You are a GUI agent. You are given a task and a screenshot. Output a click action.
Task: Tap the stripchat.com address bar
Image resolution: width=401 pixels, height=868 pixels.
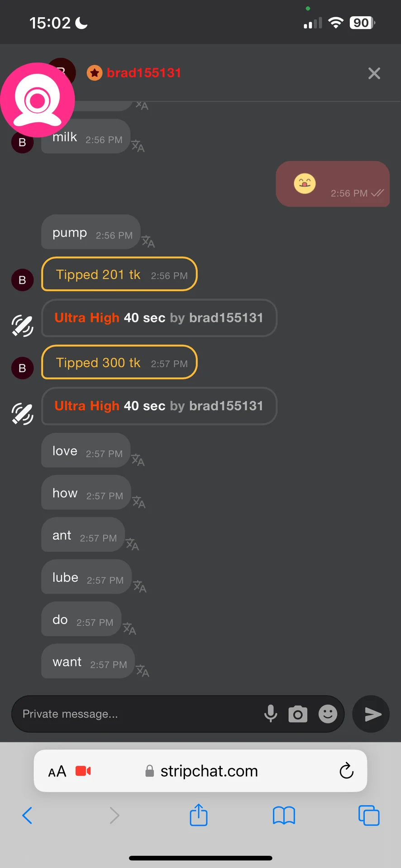(x=209, y=771)
